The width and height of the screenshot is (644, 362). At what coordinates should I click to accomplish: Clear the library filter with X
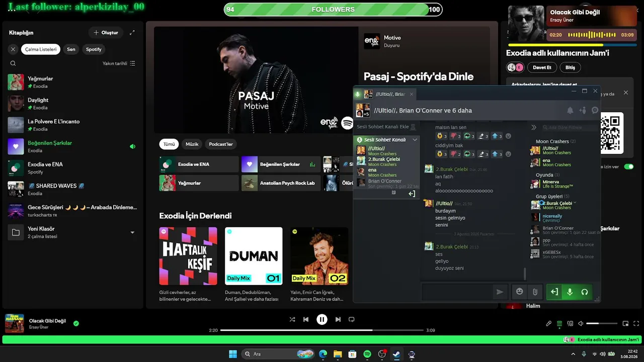click(x=13, y=49)
